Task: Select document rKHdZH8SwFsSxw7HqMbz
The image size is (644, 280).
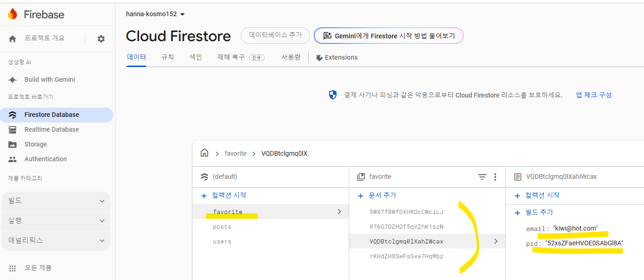Action: pos(427,256)
